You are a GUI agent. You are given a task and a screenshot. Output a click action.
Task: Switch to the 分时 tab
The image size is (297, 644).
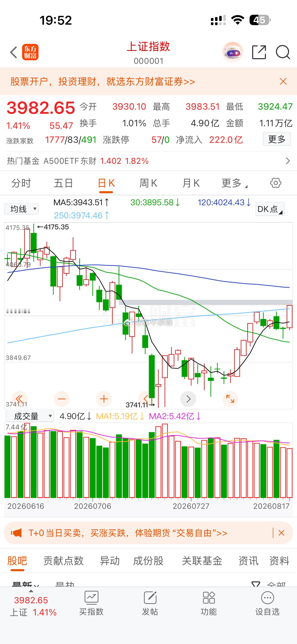click(x=21, y=183)
